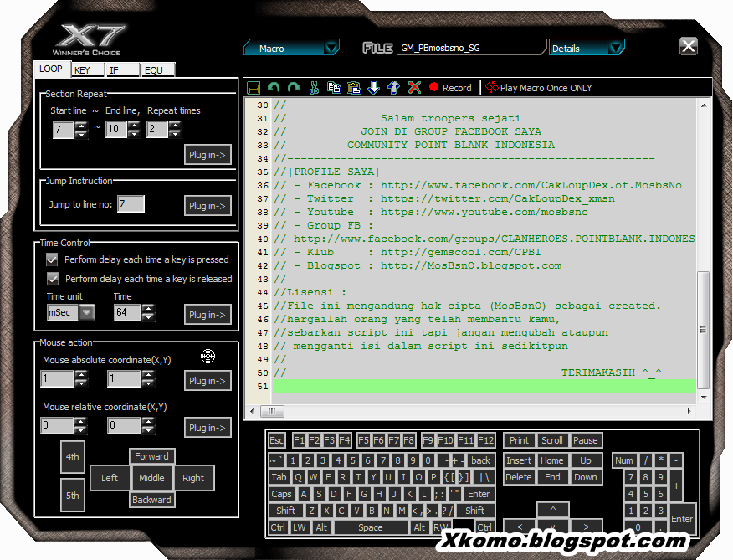
Task: Open the EQU tab
Action: point(156,69)
